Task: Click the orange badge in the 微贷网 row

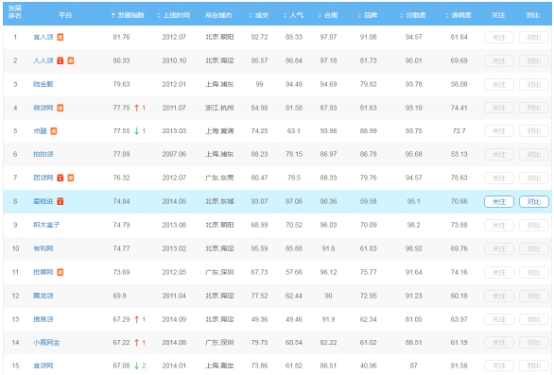Action: point(60,107)
